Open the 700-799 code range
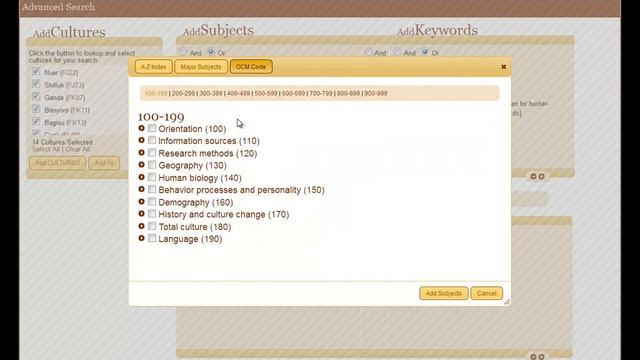This screenshot has height=360, width=640. (321, 93)
